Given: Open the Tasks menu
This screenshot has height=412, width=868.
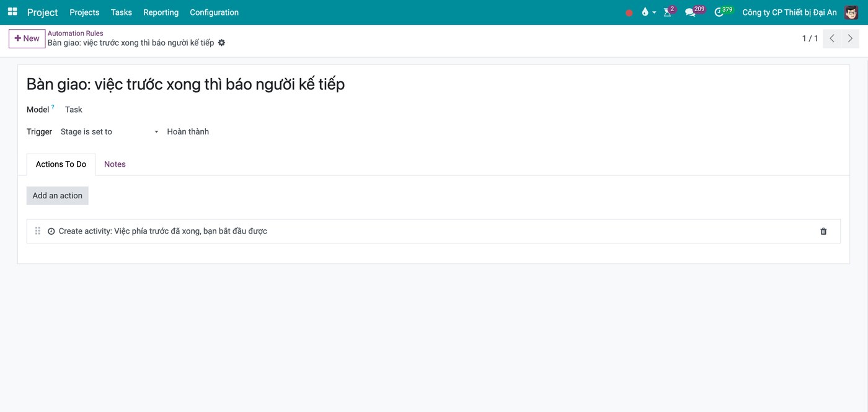Looking at the screenshot, I should coord(122,12).
